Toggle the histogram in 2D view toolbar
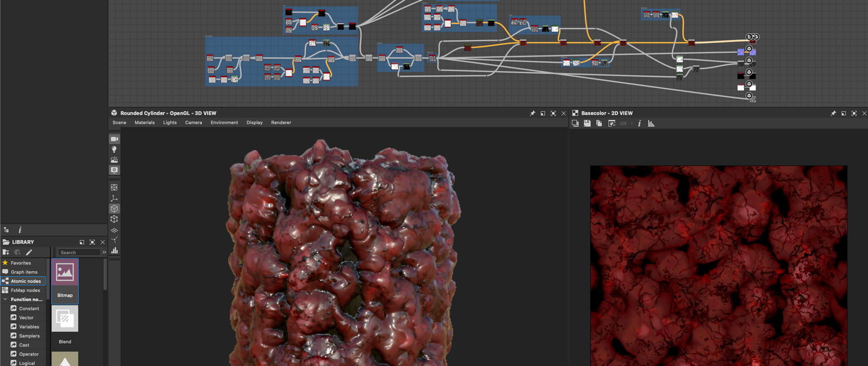 click(x=651, y=123)
